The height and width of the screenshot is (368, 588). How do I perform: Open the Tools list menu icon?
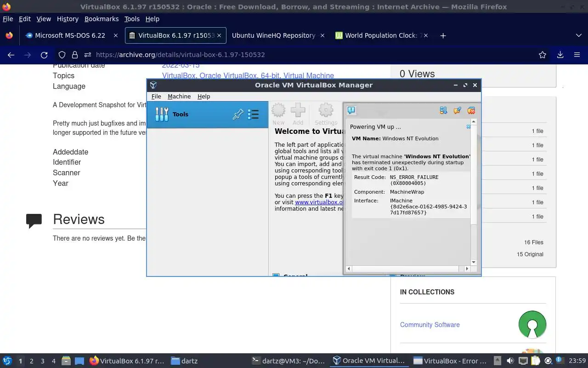point(253,115)
